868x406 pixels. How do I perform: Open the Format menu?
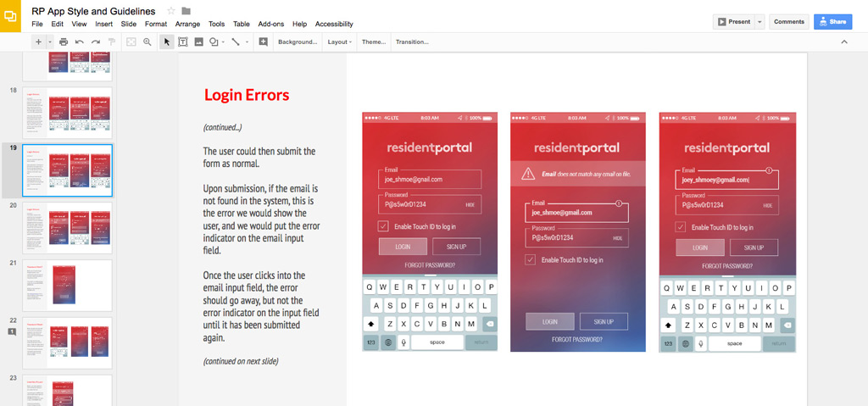[x=156, y=24]
